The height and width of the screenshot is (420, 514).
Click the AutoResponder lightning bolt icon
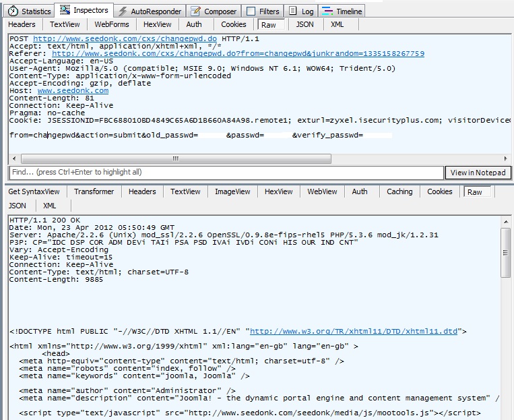[123, 11]
